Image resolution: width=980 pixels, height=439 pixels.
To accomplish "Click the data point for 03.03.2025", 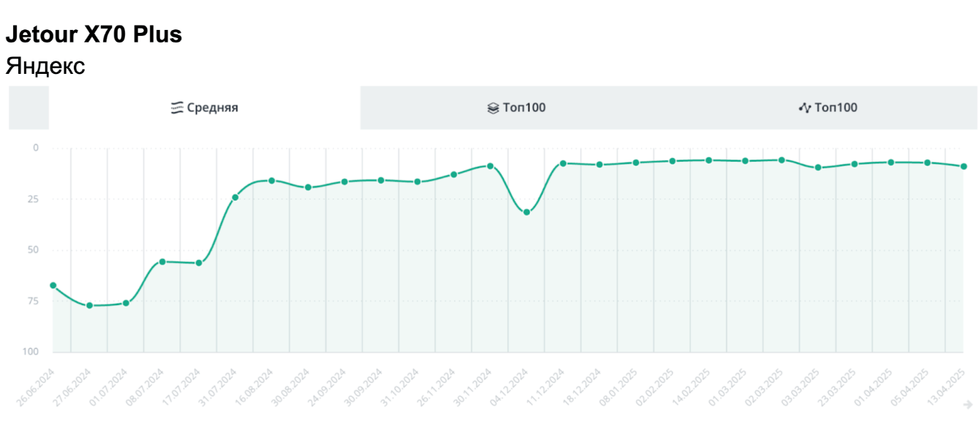I will pos(818,168).
